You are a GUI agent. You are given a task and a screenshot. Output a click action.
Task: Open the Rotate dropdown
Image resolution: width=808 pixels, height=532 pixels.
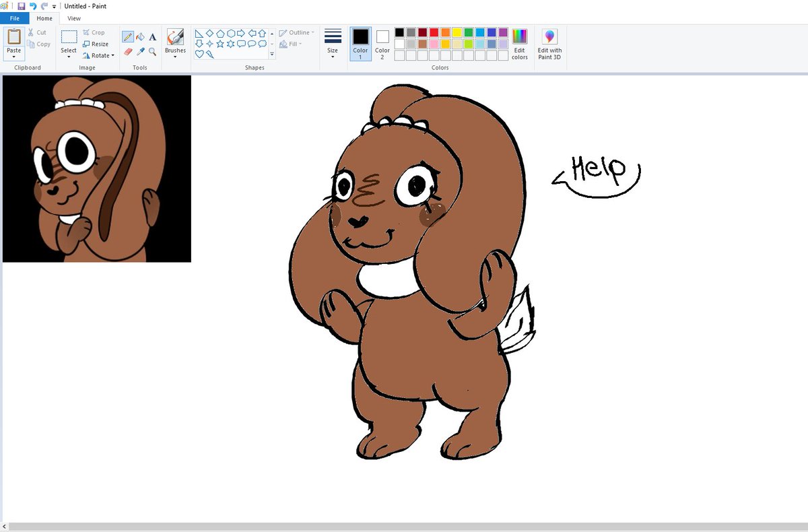click(x=98, y=55)
